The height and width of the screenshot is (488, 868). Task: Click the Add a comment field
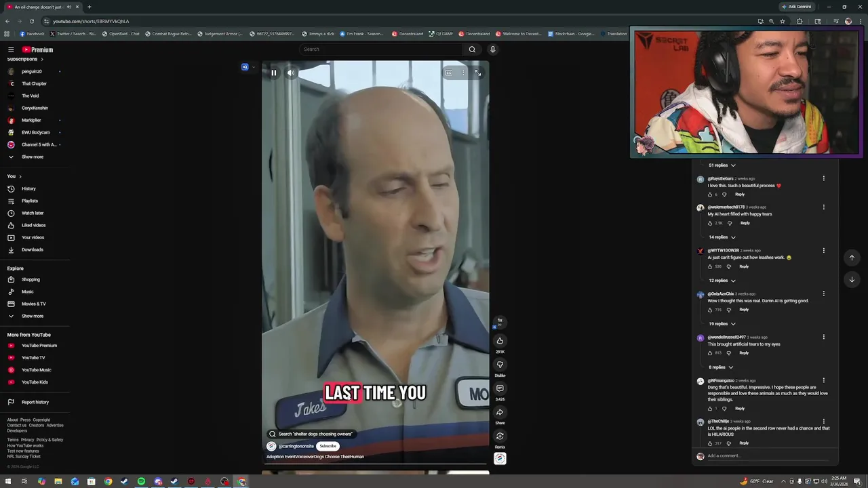pyautogui.click(x=768, y=455)
